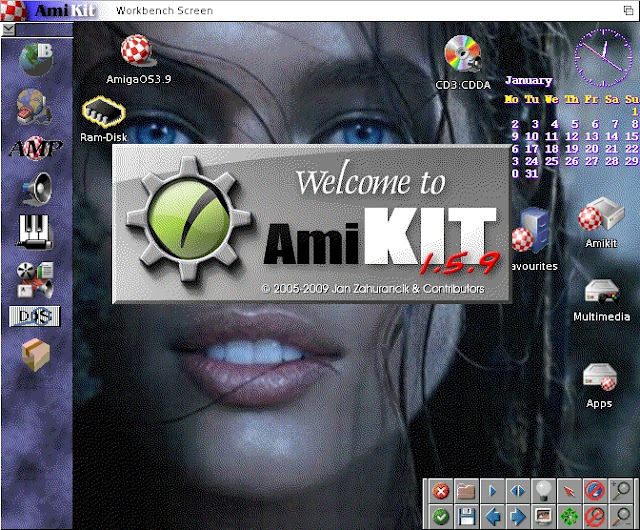
Task: Click the January calendar heading
Action: pos(529,80)
